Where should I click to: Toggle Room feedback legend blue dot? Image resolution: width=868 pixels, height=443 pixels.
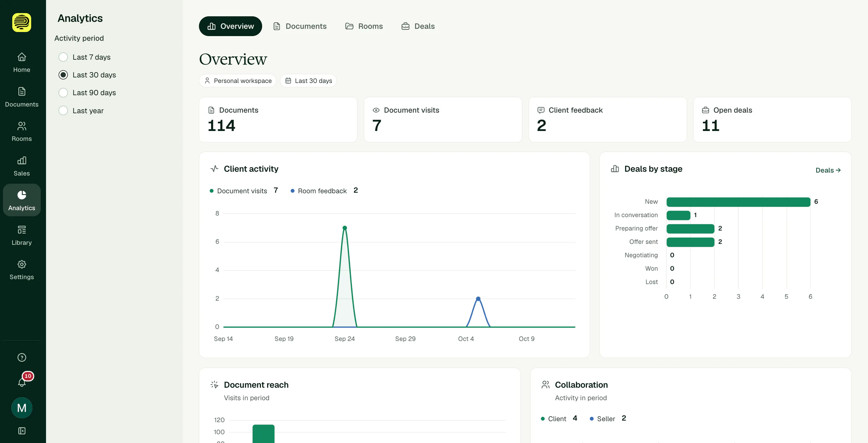click(292, 191)
